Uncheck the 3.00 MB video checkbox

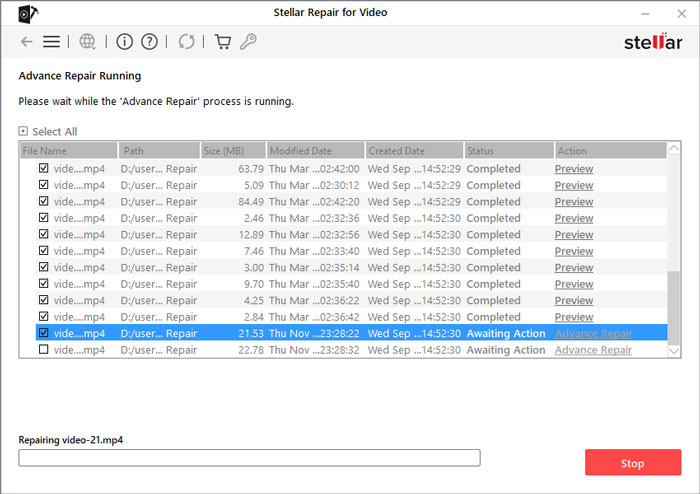pos(44,267)
